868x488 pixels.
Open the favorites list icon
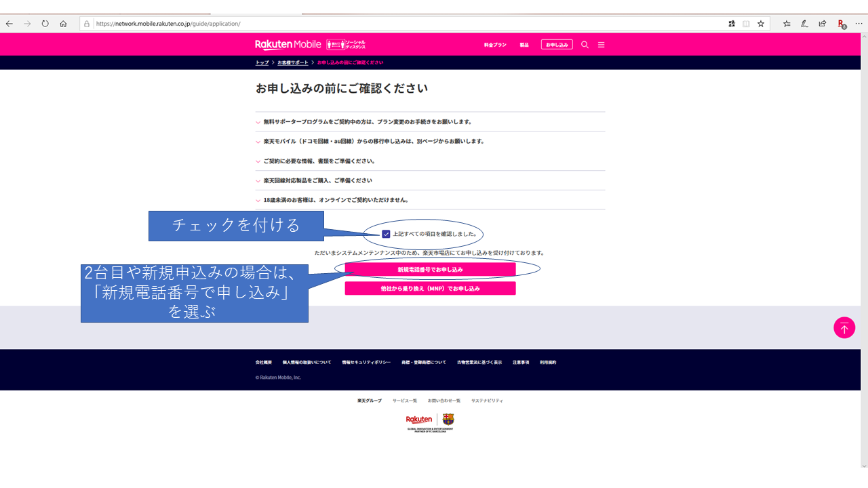pos(787,23)
